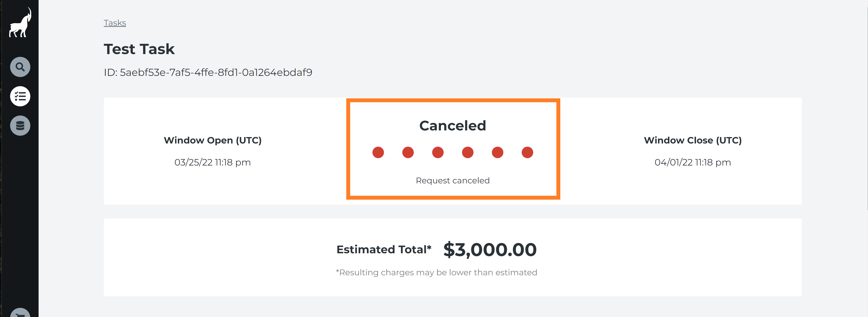The image size is (868, 317).
Task: Click the Request canceled message
Action: click(453, 180)
